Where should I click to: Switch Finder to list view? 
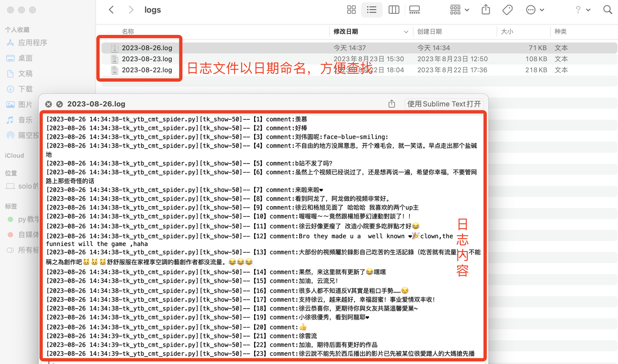click(x=372, y=10)
